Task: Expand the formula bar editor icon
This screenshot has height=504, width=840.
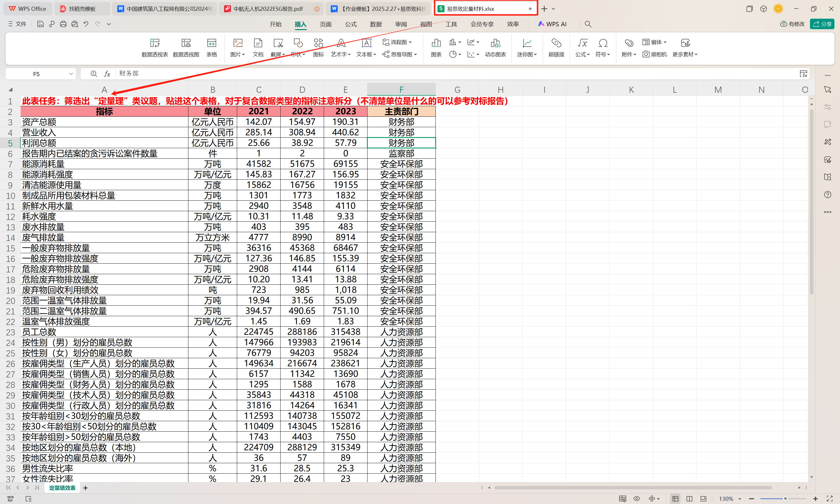Action: click(x=803, y=74)
